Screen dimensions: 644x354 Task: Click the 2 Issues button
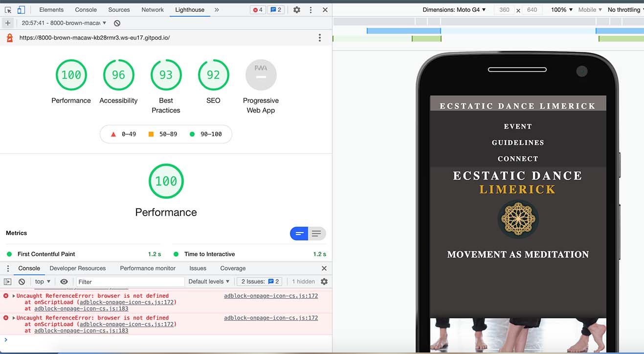(259, 282)
